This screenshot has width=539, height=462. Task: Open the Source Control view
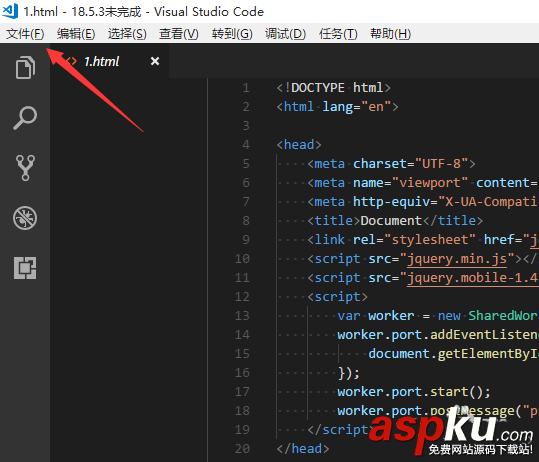point(25,168)
